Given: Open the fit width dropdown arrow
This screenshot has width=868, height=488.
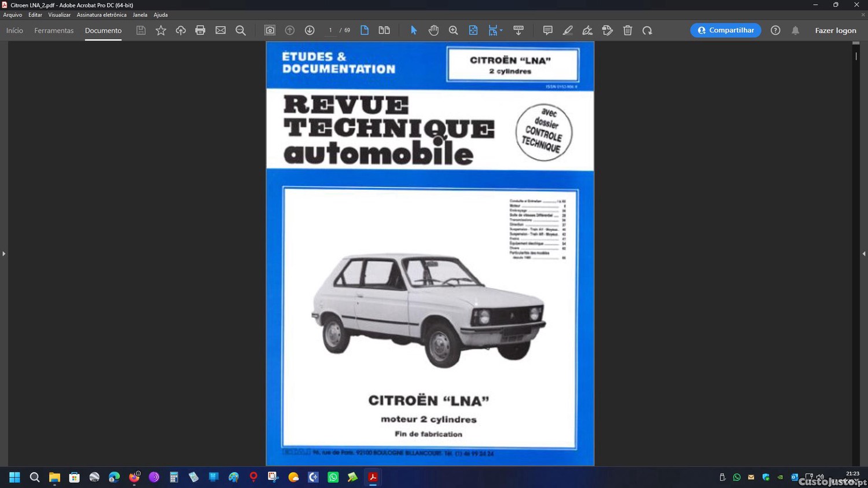Looking at the screenshot, I should pyautogui.click(x=501, y=30).
